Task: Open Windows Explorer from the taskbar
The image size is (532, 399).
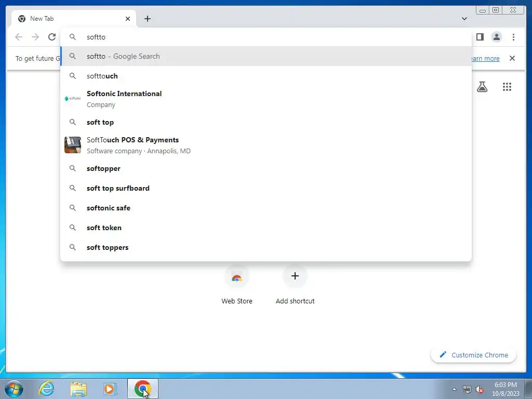Action: click(78, 389)
